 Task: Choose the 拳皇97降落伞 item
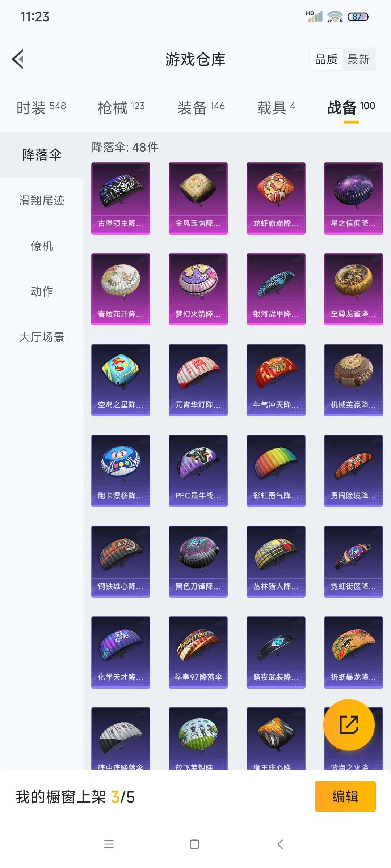point(198,652)
